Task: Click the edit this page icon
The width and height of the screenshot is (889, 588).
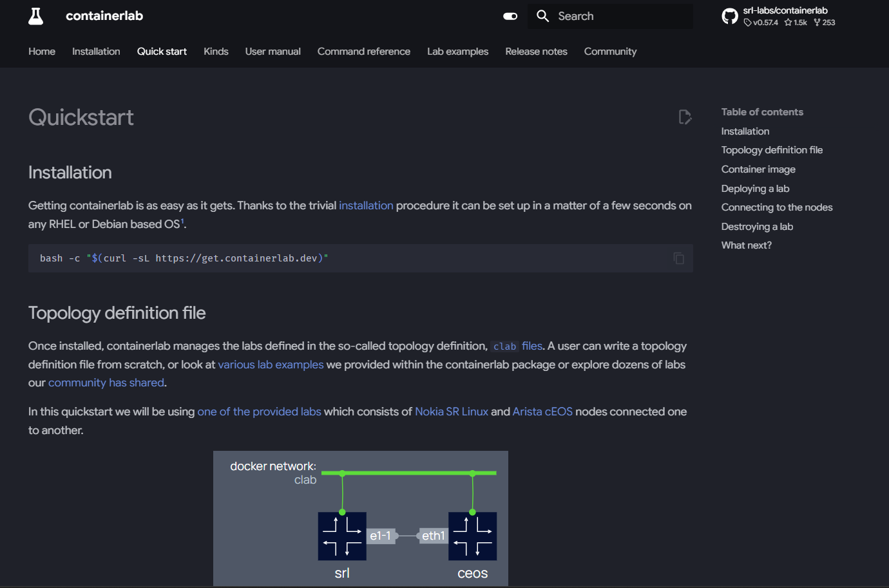Action: pos(685,117)
